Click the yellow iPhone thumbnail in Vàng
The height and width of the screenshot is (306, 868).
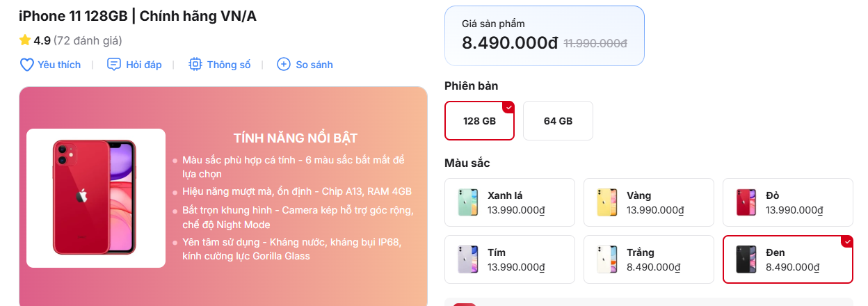pyautogui.click(x=607, y=202)
